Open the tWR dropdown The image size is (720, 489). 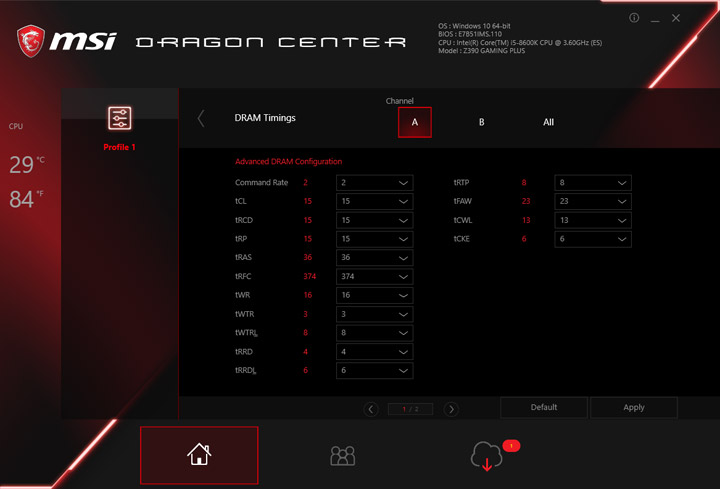click(x=374, y=295)
